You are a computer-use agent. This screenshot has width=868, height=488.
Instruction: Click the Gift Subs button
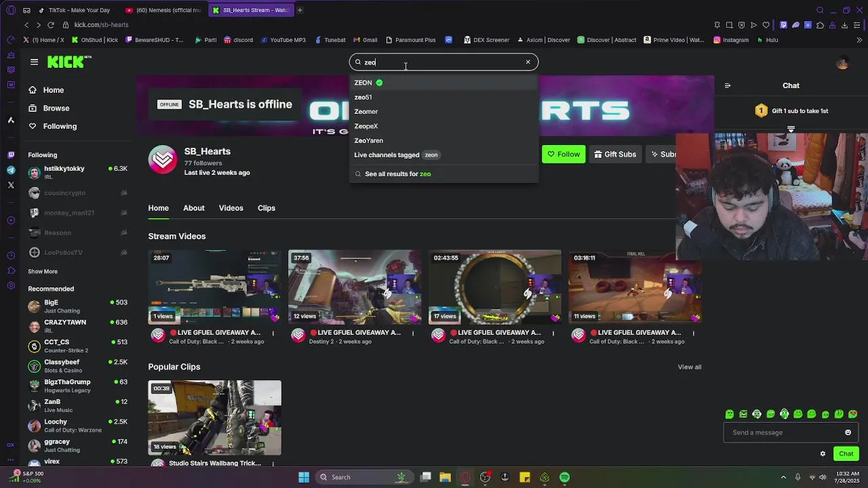point(615,155)
